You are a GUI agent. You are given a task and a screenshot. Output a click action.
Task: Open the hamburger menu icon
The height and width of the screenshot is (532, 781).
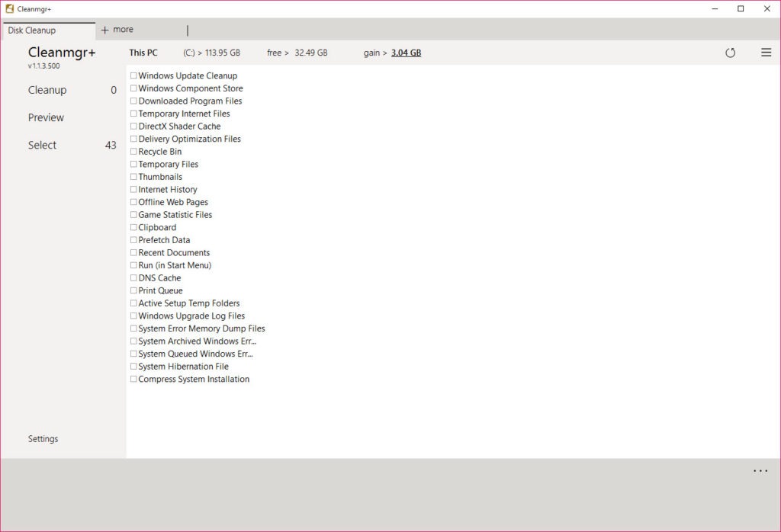pyautogui.click(x=766, y=53)
